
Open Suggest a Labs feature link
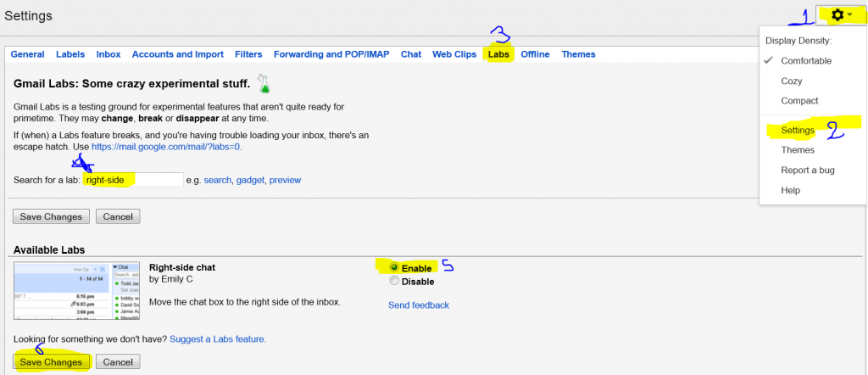(218, 339)
